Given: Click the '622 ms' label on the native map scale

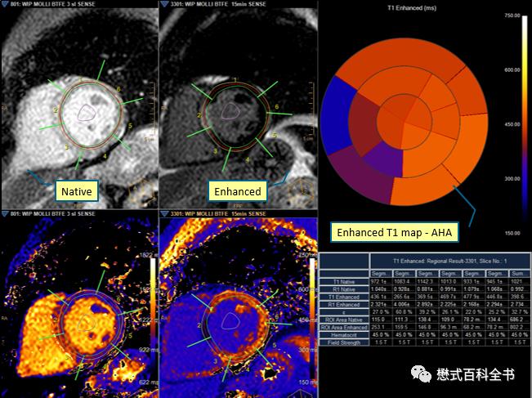Looking at the screenshot, I should (x=149, y=382).
